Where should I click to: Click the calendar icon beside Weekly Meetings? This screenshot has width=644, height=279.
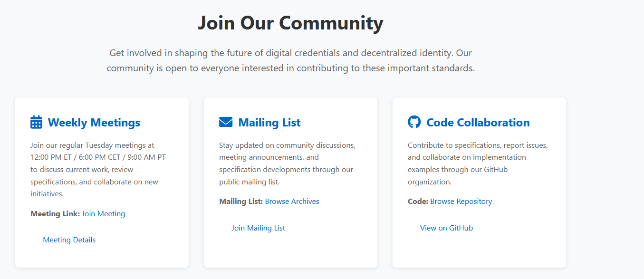36,123
